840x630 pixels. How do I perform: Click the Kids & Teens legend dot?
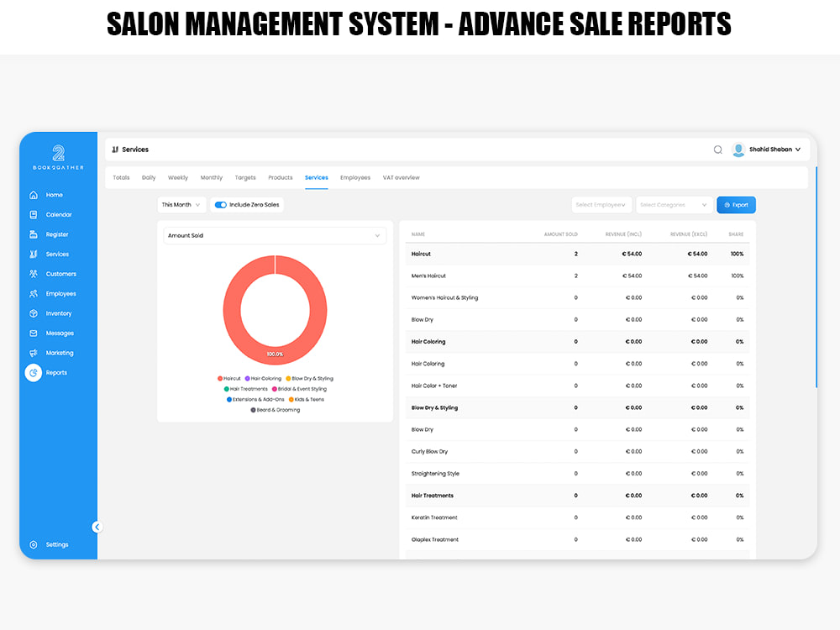coord(291,400)
